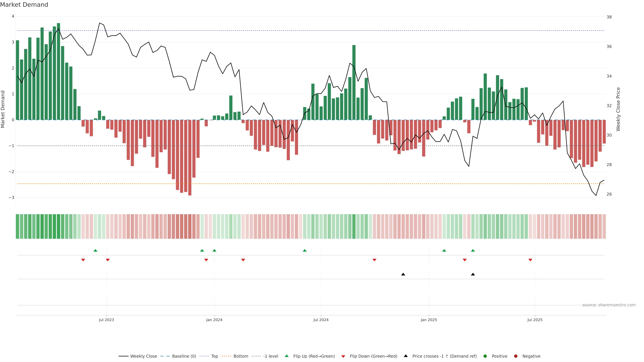The width and height of the screenshot is (644, 362).
Task: Click the -1 level legend entry
Action: (271, 356)
